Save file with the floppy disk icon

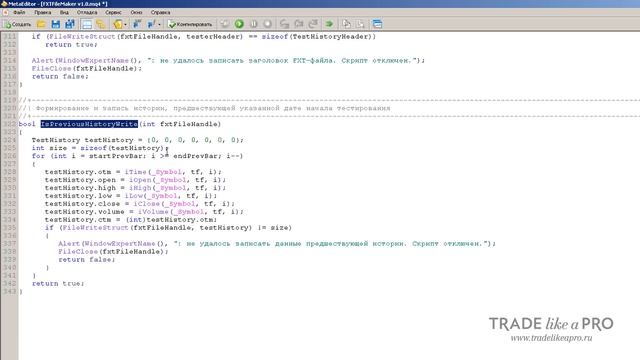tap(56, 24)
